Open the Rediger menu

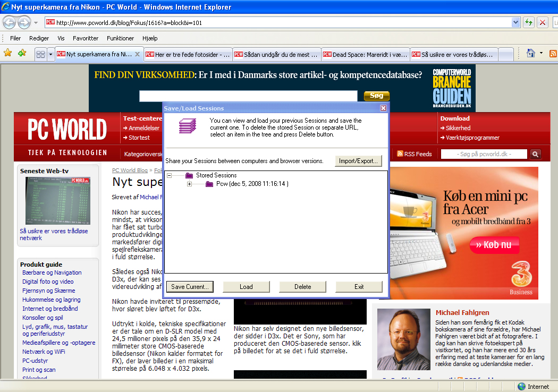[x=39, y=38]
